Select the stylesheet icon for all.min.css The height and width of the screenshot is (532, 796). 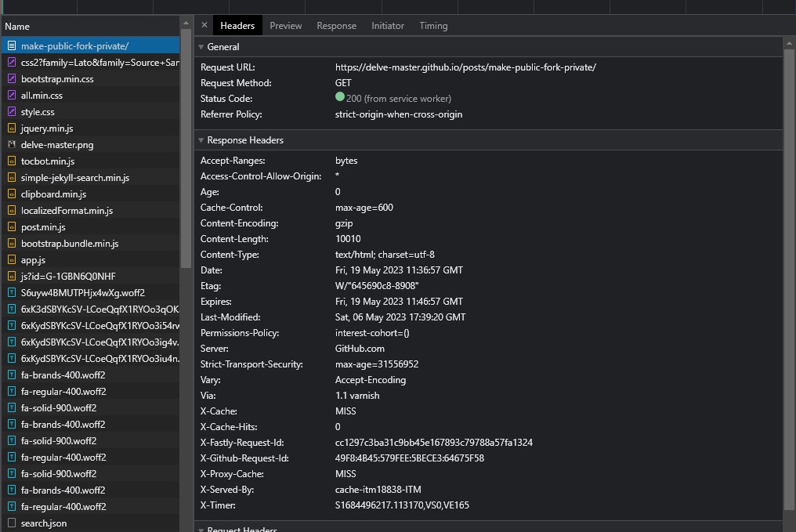tap(12, 95)
